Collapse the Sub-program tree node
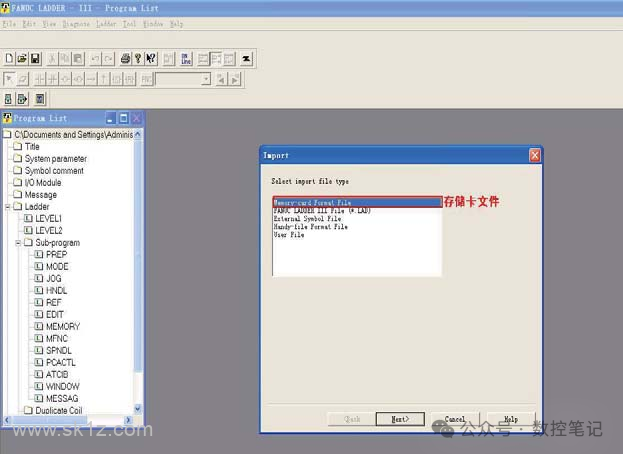The image size is (623, 454). (x=18, y=243)
